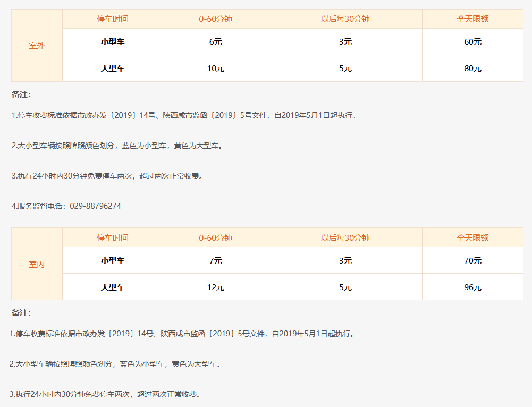Click the 6元 price cell
The height and width of the screenshot is (407, 532).
coord(215,42)
